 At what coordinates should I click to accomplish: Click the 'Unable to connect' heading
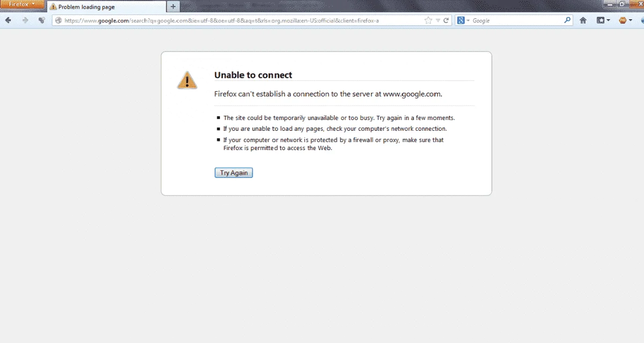pyautogui.click(x=253, y=75)
